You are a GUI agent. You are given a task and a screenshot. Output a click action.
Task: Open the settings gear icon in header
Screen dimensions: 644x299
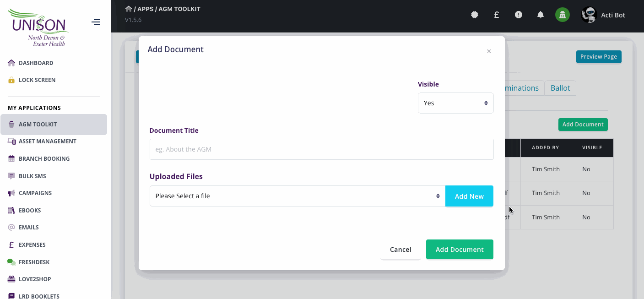pyautogui.click(x=475, y=15)
